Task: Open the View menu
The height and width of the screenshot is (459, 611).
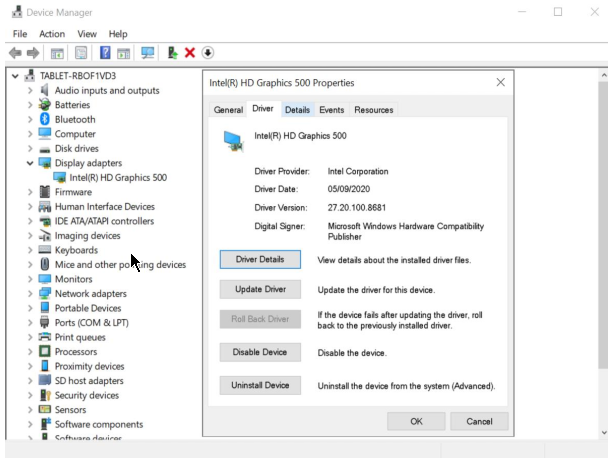Action: pyautogui.click(x=87, y=34)
